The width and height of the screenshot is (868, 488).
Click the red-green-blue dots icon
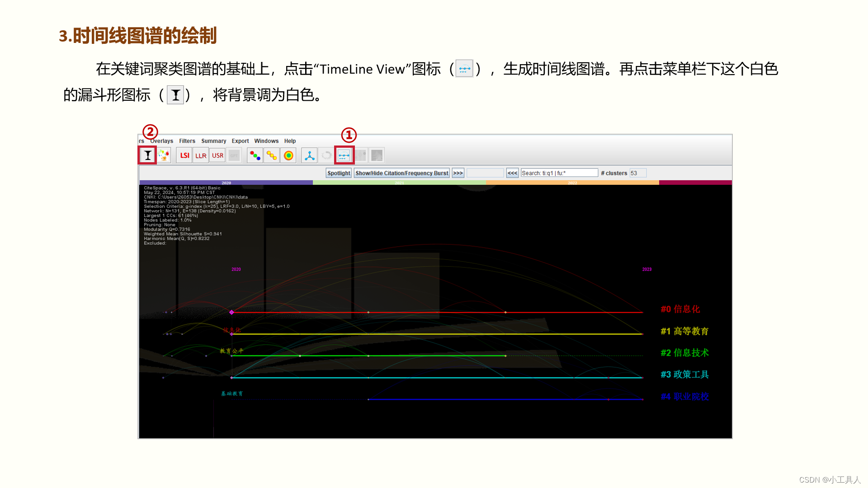click(x=255, y=155)
